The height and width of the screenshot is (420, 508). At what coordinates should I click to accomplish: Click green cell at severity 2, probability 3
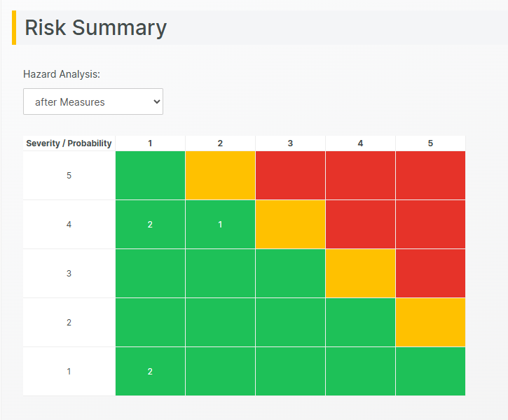click(290, 322)
